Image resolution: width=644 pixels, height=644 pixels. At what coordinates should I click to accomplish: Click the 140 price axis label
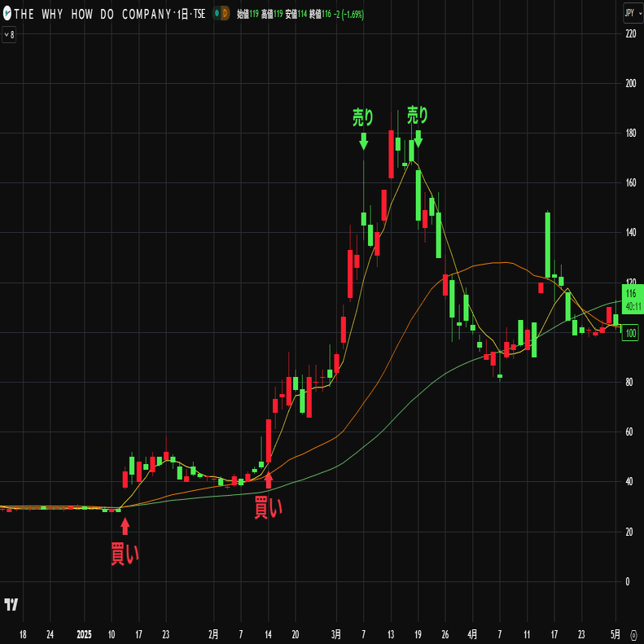(630, 233)
